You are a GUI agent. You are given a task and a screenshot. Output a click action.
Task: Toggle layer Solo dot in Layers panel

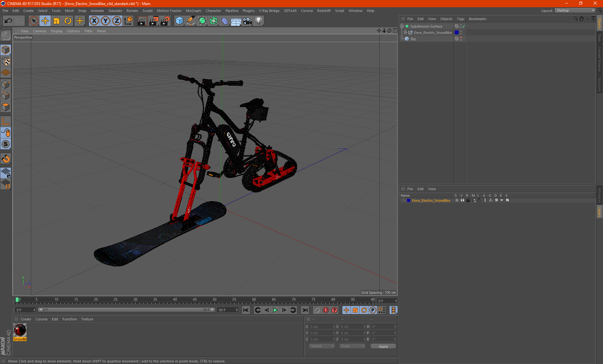tap(457, 200)
